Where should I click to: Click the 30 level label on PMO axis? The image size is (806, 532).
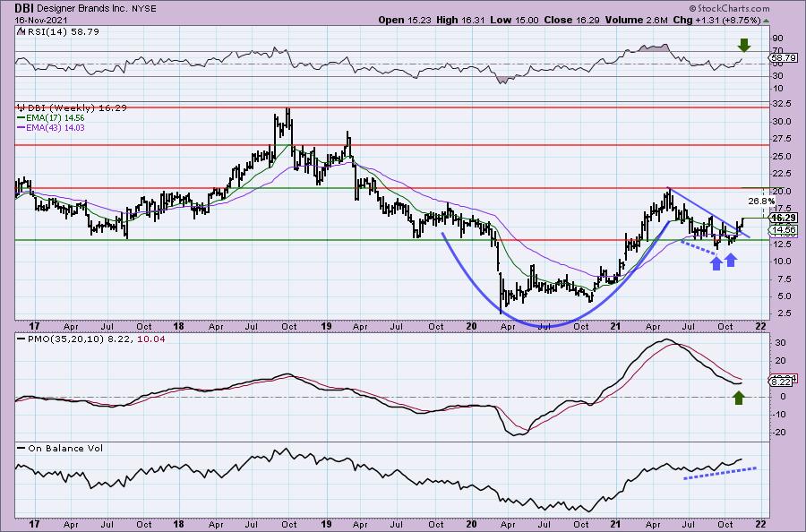click(x=780, y=343)
